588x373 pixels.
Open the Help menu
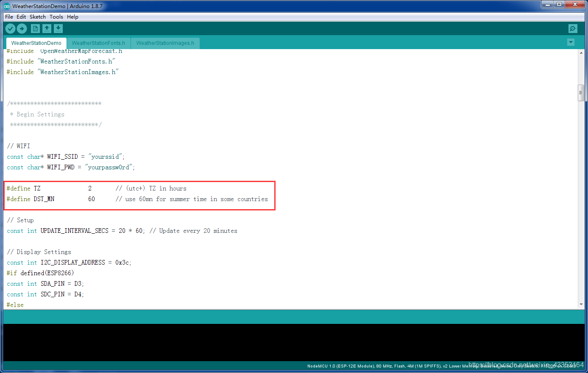72,17
